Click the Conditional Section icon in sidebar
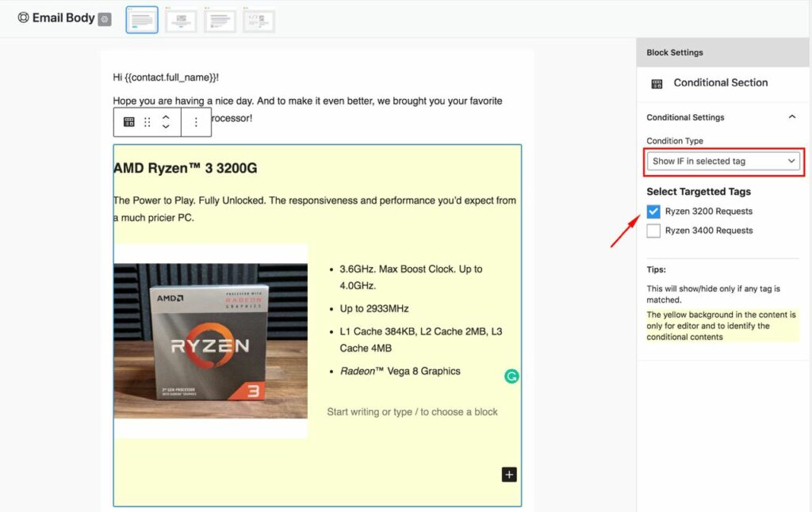 click(x=657, y=83)
